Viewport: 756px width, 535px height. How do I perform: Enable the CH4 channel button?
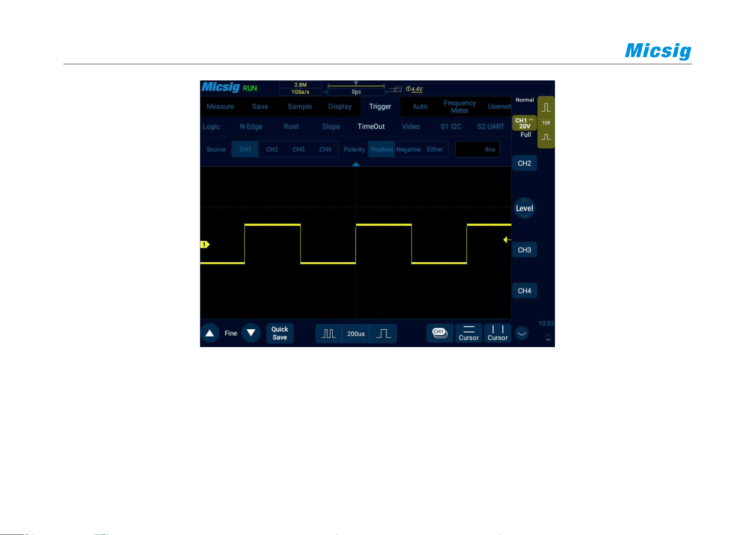(x=524, y=291)
